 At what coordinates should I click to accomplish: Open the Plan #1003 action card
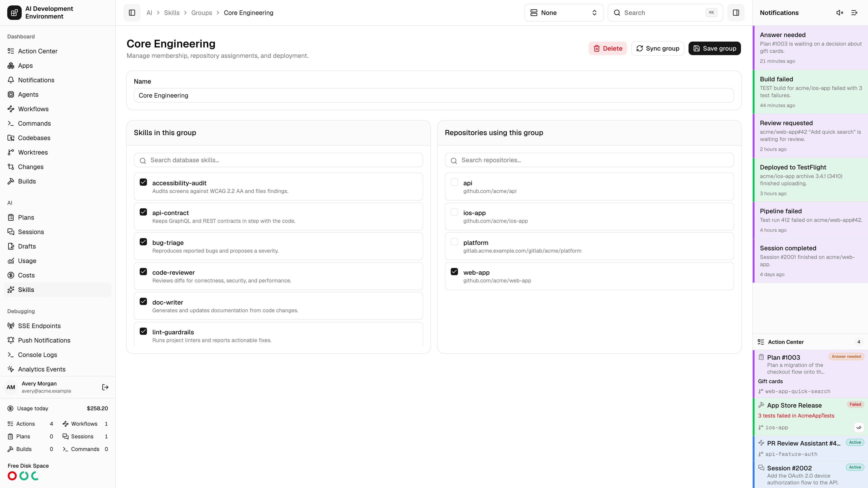[x=810, y=374]
